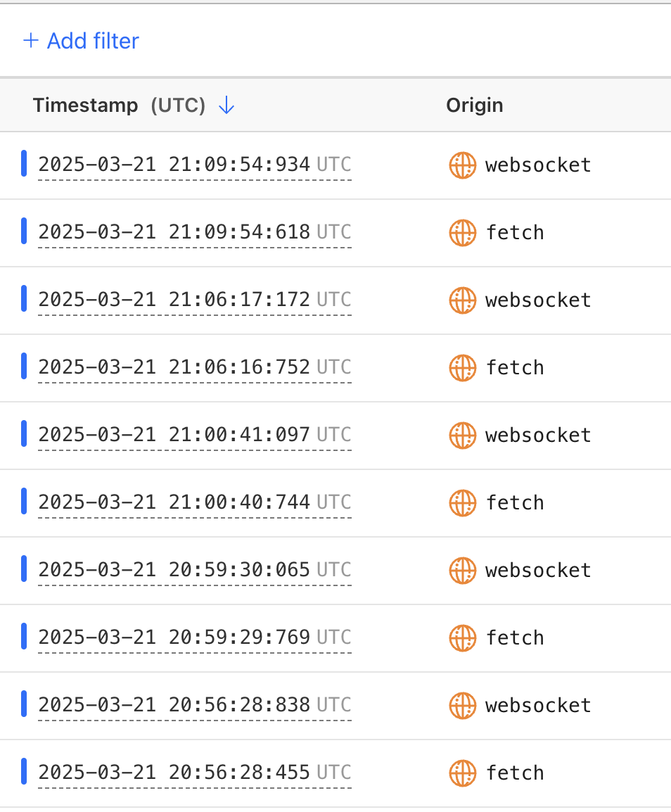
Task: Click the globe icon beside the 20:56:28:838 websocket row
Action: [x=462, y=706]
